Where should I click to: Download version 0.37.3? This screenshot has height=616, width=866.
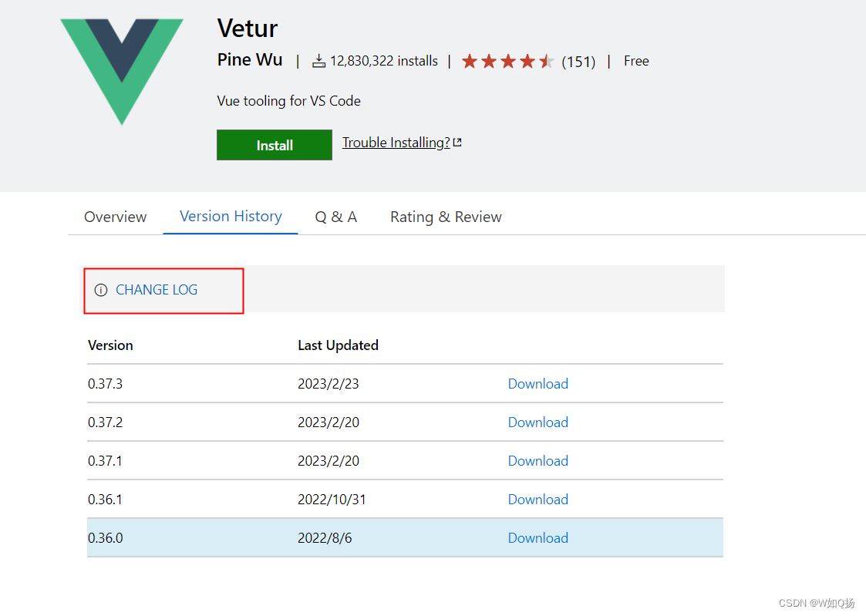(537, 383)
